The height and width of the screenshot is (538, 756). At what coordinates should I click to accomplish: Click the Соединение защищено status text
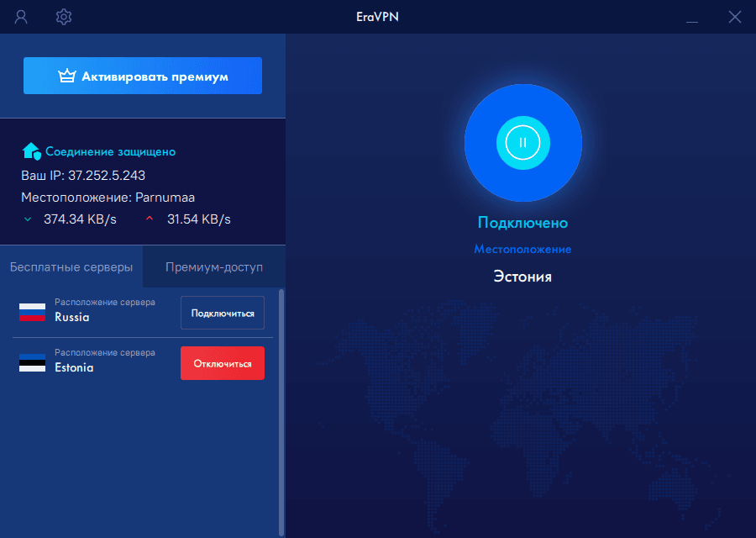[x=110, y=151]
